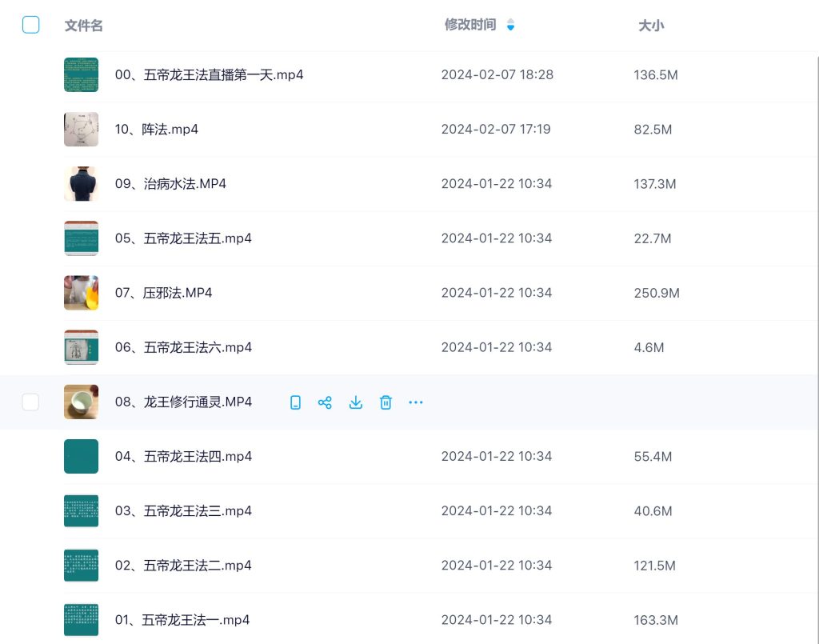
Task: Check the checkbox beside 龙王修行通灵.MP4
Action: tap(30, 402)
